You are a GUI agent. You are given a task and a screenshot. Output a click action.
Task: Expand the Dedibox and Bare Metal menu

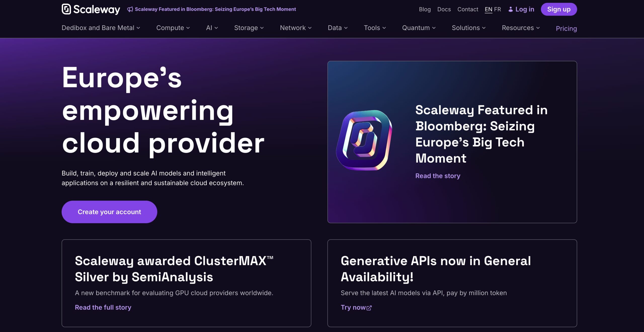point(101,28)
